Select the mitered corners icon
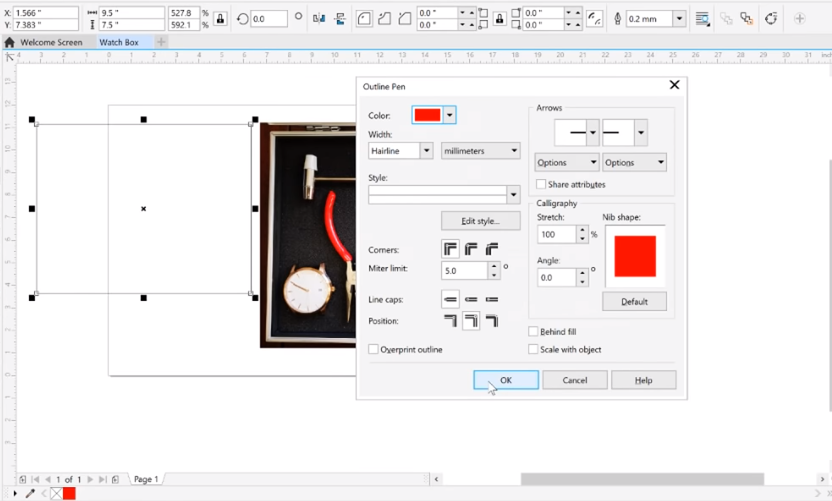 click(x=450, y=249)
